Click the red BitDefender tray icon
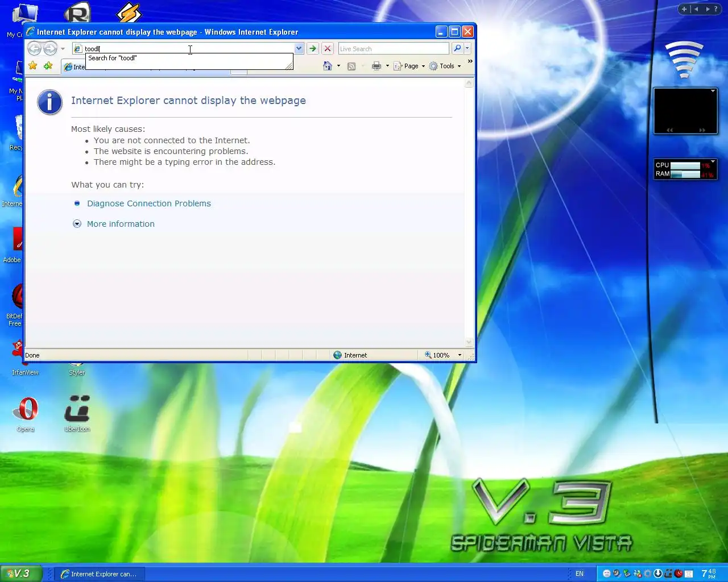 click(x=679, y=573)
